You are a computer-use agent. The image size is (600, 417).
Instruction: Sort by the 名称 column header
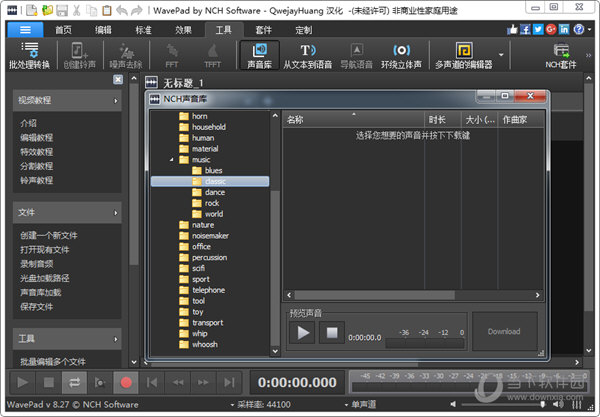354,120
